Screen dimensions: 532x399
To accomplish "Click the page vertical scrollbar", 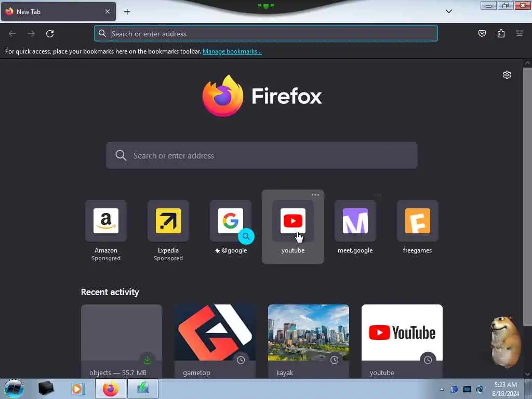I will [527, 197].
